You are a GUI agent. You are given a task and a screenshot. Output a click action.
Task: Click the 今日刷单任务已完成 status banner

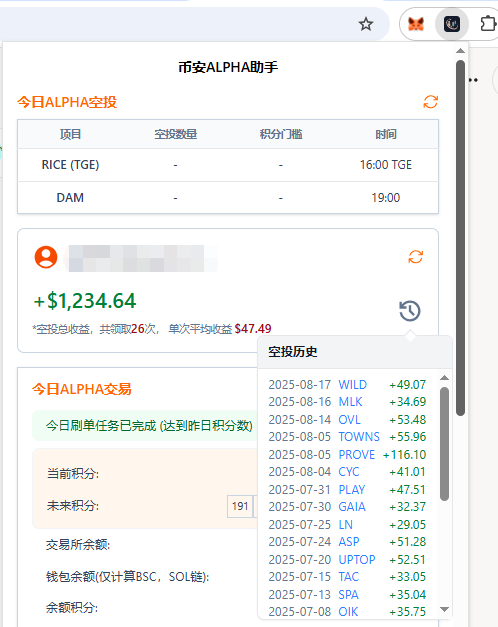[x=149, y=426]
